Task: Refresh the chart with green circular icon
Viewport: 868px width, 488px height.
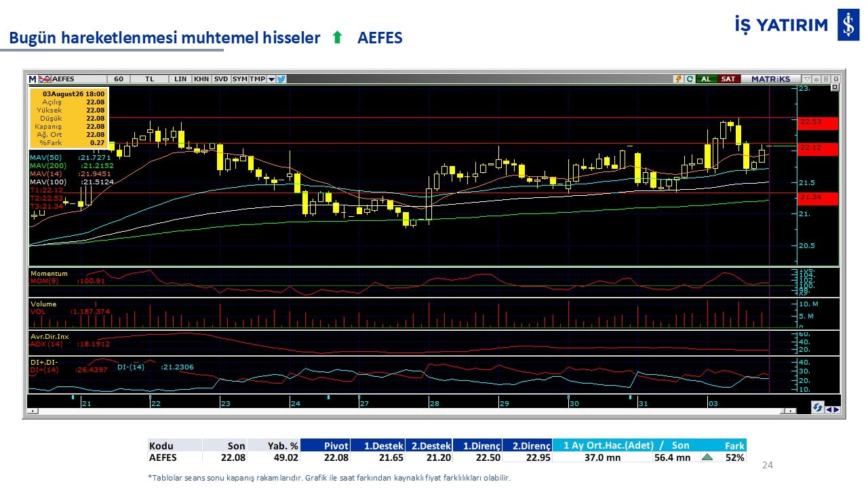Action: (690, 79)
